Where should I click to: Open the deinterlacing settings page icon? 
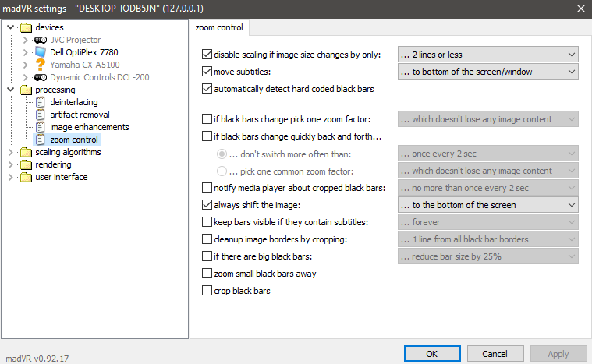[x=40, y=102]
